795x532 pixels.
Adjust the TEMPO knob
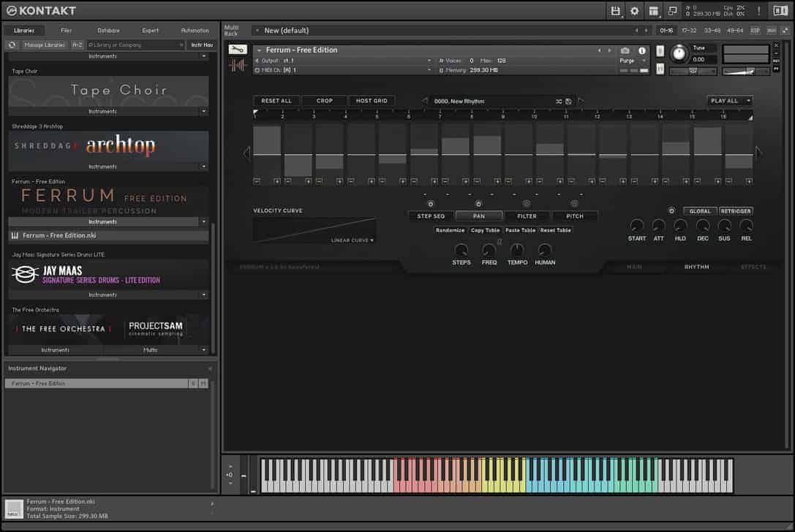point(517,251)
